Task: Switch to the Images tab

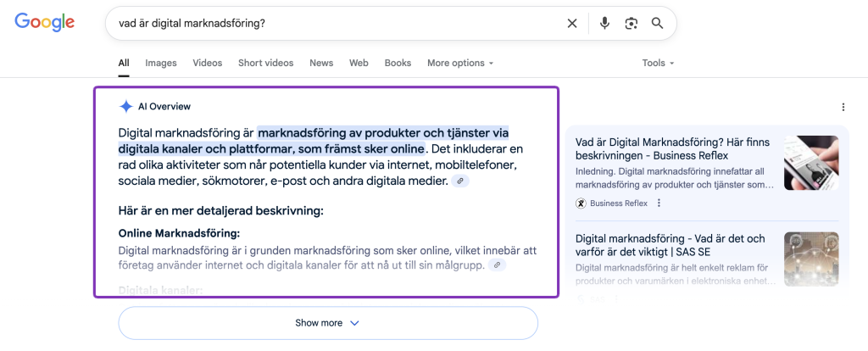Action: click(160, 64)
